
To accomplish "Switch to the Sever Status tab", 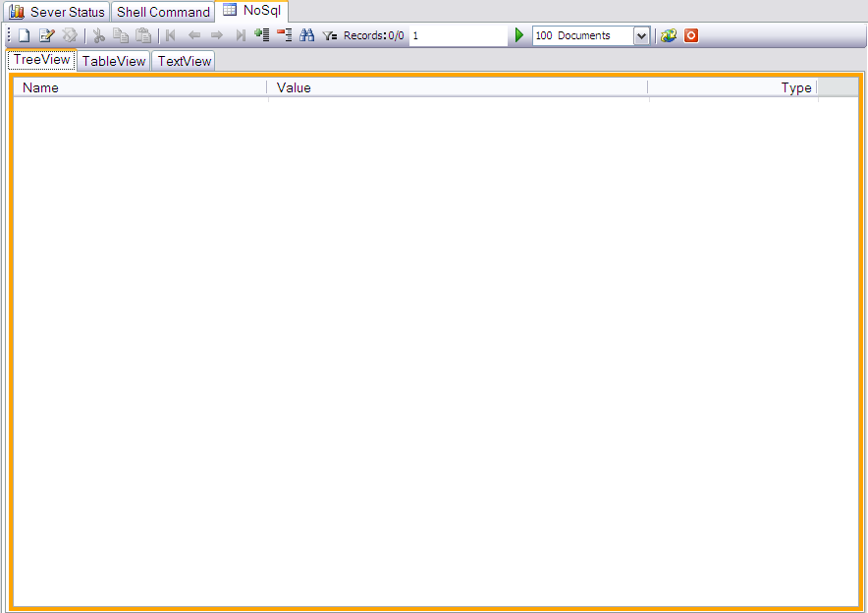I will pos(57,12).
